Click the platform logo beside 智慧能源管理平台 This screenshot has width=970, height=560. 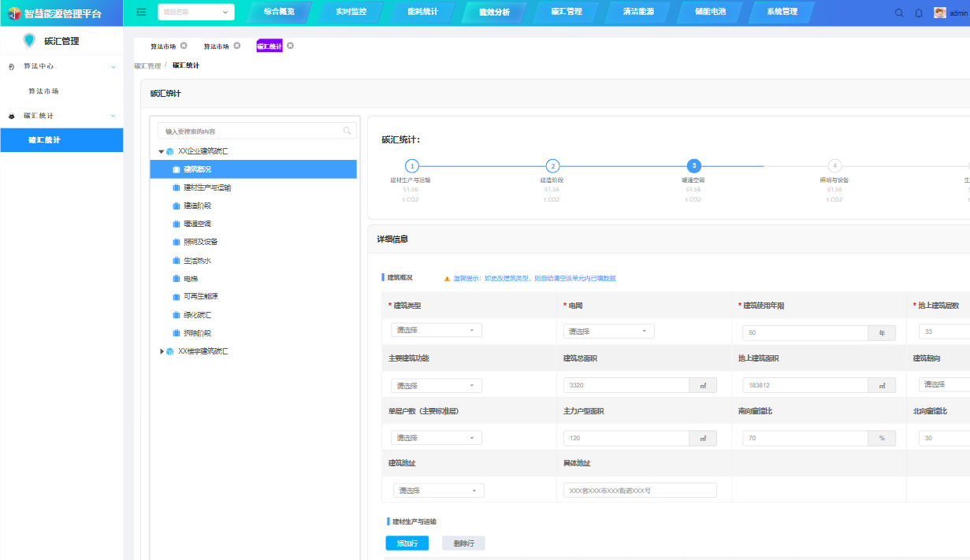13,13
